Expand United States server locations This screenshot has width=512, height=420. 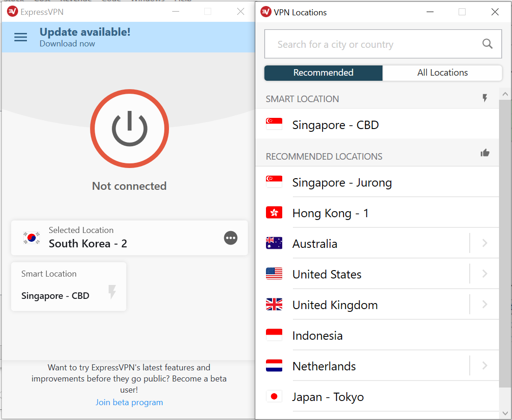pyautogui.click(x=485, y=274)
